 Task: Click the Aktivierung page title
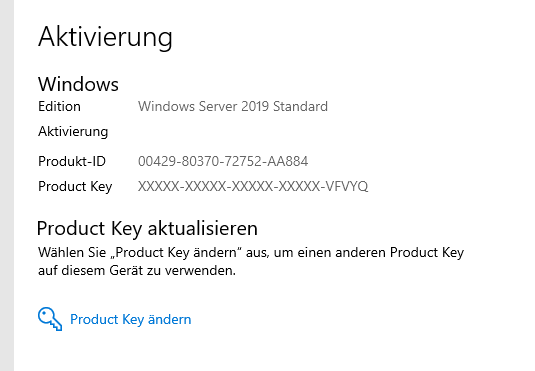(x=105, y=37)
